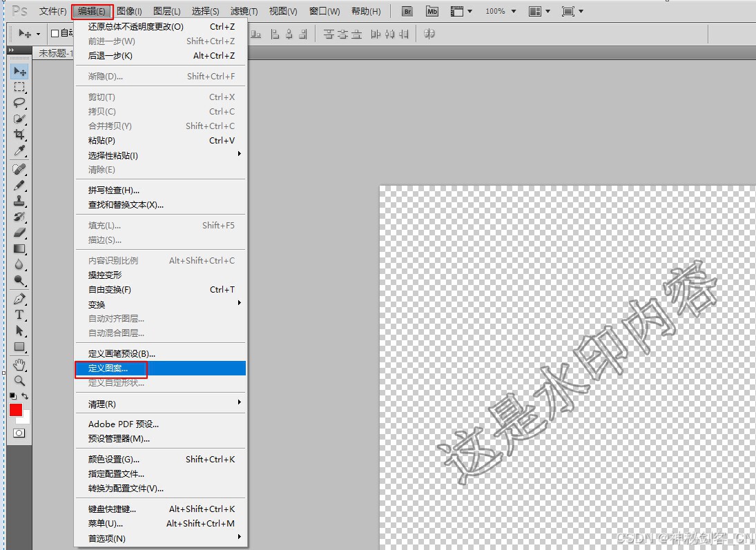Select the Gradient tool
756x550 pixels.
[x=19, y=248]
